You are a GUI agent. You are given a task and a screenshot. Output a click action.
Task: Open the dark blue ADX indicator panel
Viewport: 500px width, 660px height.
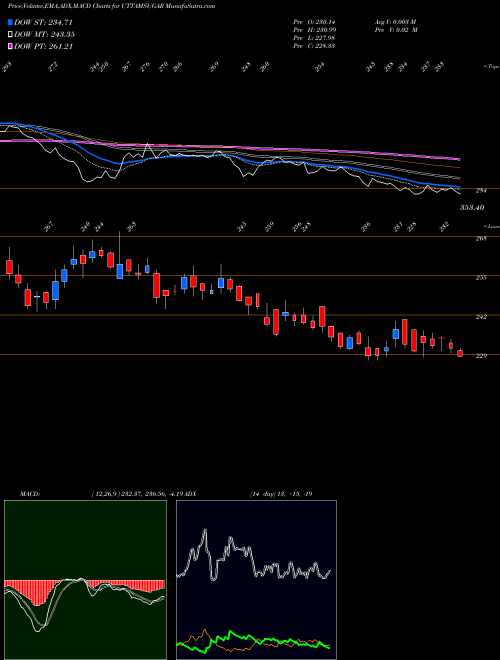pyautogui.click(x=256, y=580)
